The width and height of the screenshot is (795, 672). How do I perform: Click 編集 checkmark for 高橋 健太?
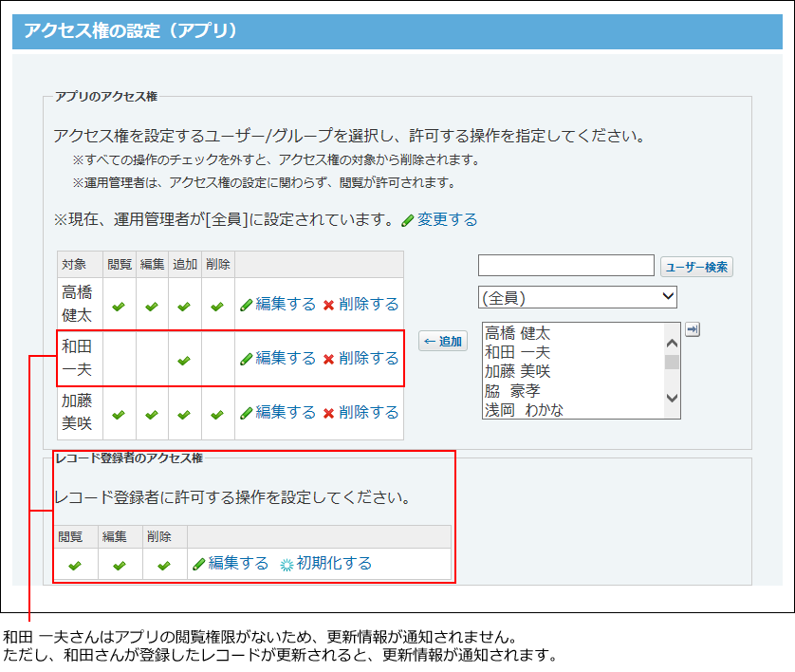[152, 307]
